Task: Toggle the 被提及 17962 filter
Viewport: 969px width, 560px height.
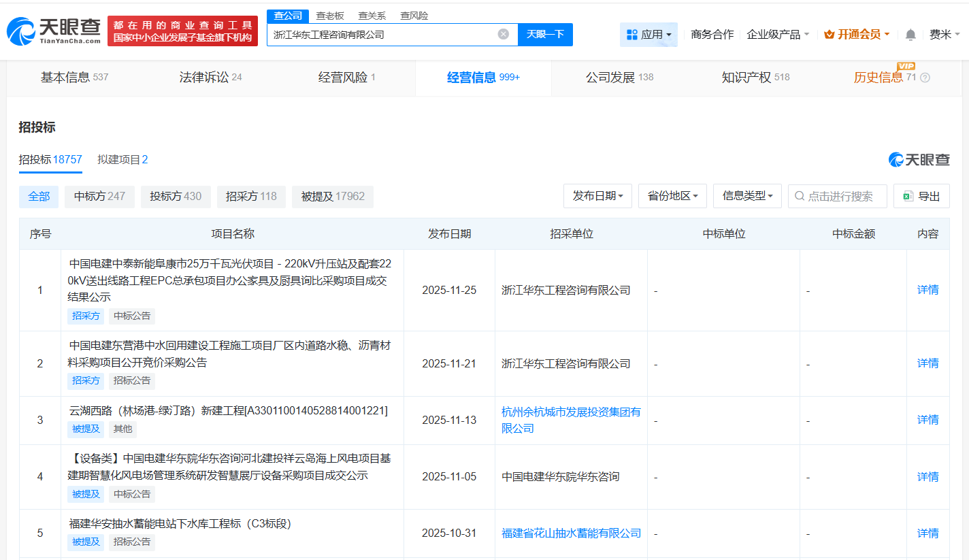Action: pyautogui.click(x=332, y=196)
